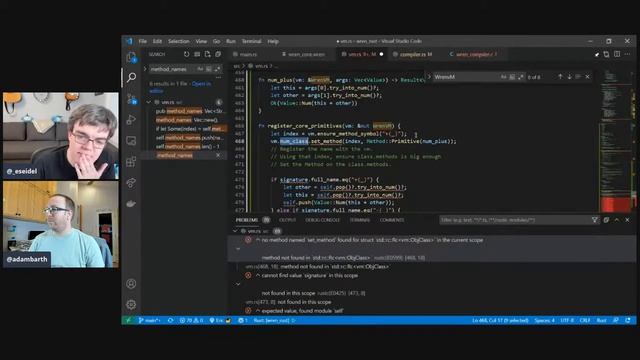Viewport: 640px width, 360px height.
Task: Collapse all problems in panel
Action: point(606,220)
